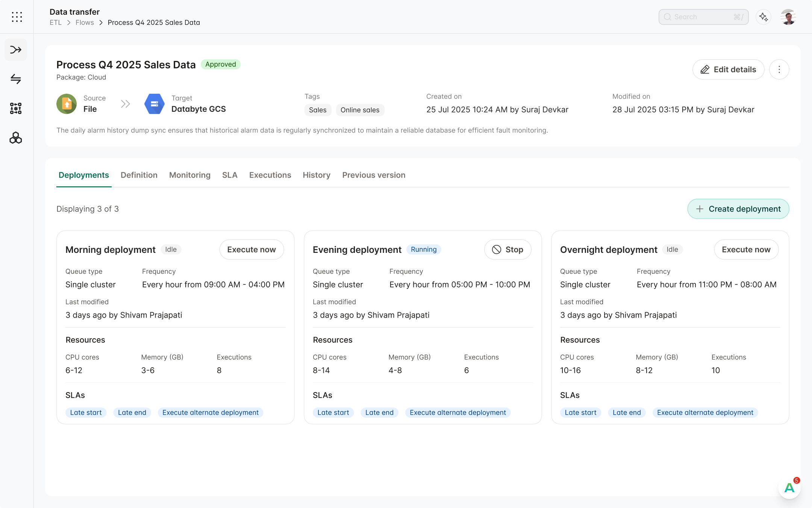Click Memory value 4-8 in Evening card
812x508 pixels.
tap(395, 370)
